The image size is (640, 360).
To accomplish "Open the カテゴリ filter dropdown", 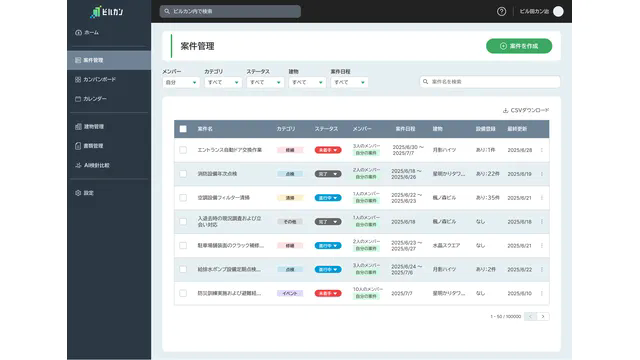I will pos(223,82).
